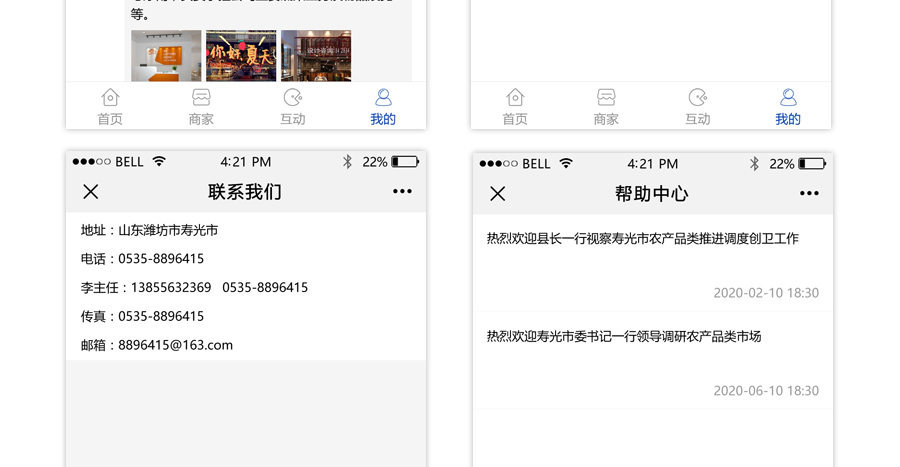Expand the more options dots on 帮助中心
Image resolution: width=900 pixels, height=467 pixels.
coord(809,194)
